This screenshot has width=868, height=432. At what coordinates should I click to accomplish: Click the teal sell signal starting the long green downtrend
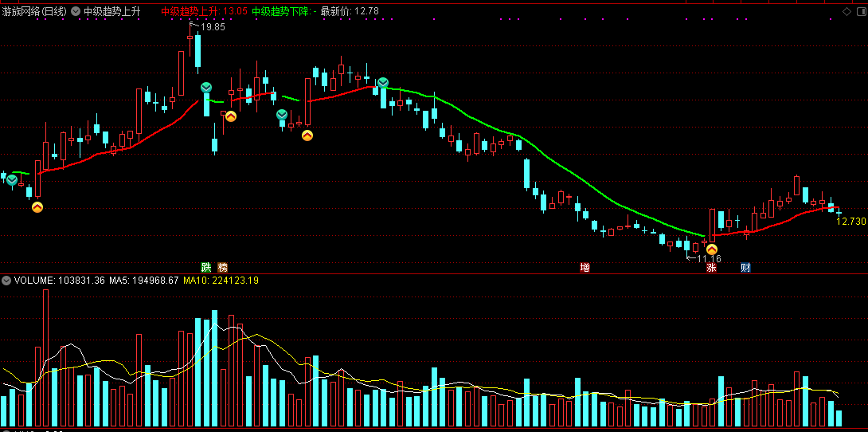click(x=382, y=83)
